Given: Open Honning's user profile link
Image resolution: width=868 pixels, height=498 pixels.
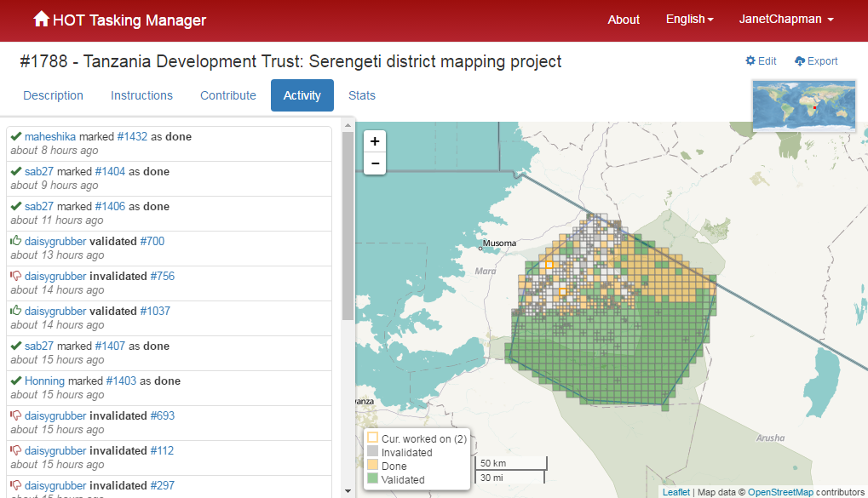Looking at the screenshot, I should tap(45, 381).
